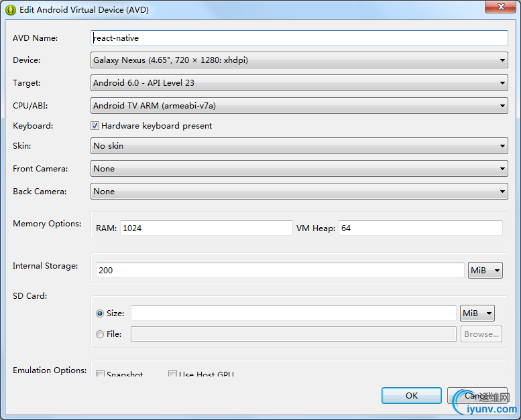521x420 pixels.
Task: Open Internal Storage MiB unit dropdown
Action: coord(485,270)
